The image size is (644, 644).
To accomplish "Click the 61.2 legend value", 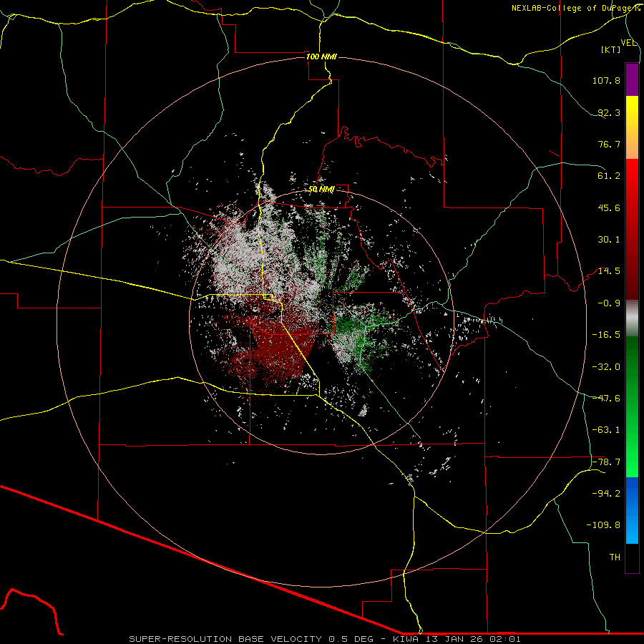I will click(609, 176).
